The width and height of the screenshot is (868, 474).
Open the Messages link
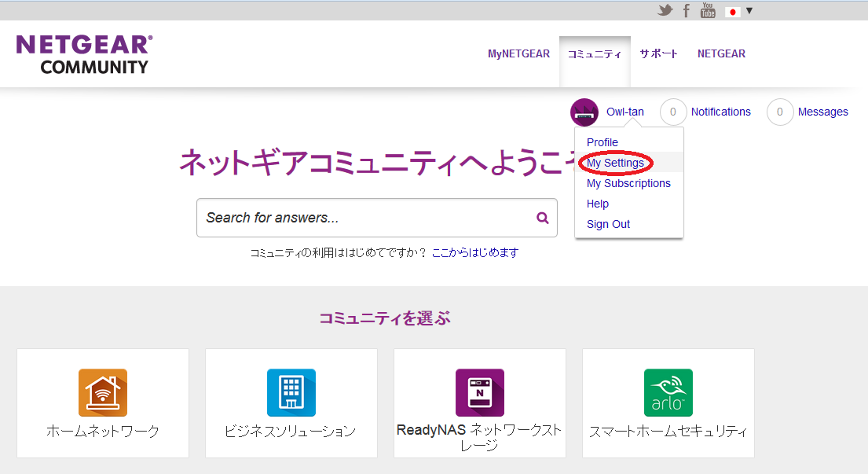click(822, 112)
